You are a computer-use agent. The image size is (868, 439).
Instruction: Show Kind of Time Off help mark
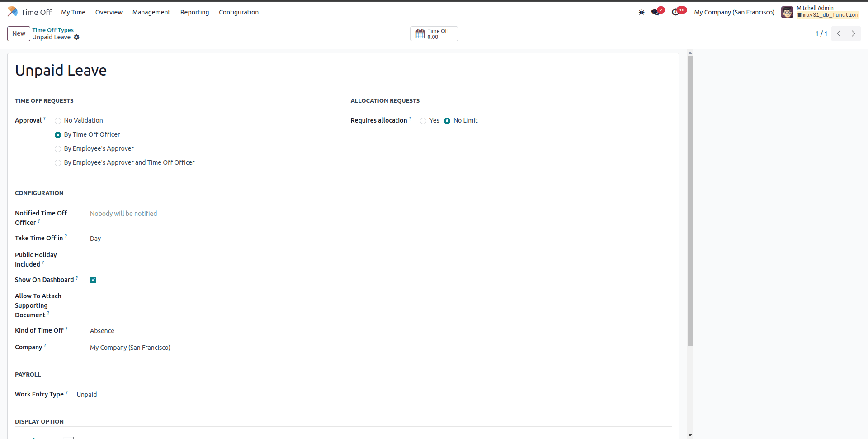point(66,329)
